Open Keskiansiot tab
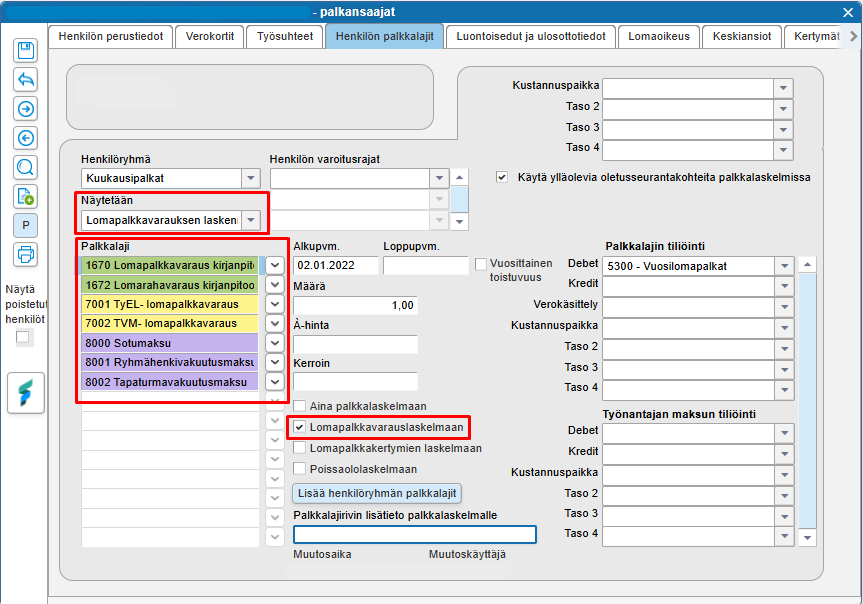The height and width of the screenshot is (604, 863). coord(742,36)
